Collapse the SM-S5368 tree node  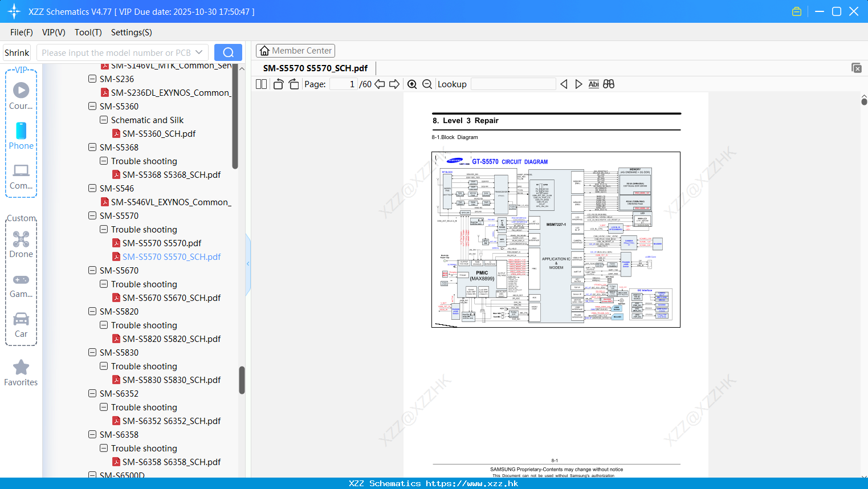pos(92,147)
